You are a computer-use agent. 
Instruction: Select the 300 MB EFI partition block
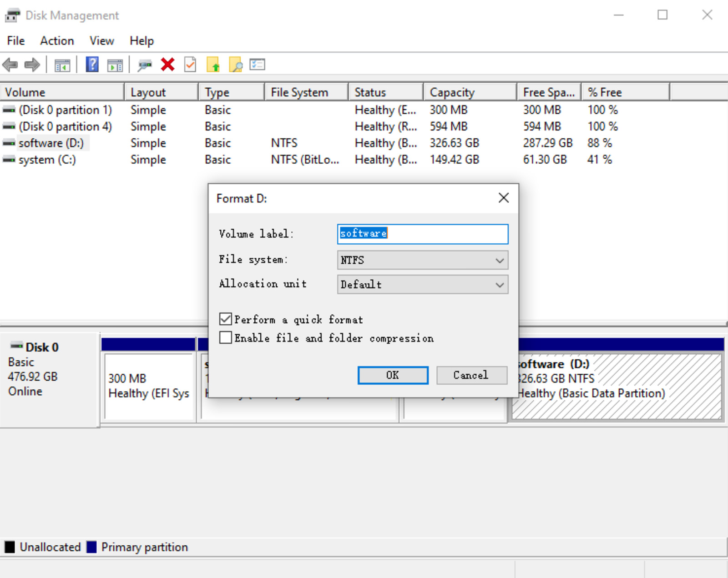point(149,387)
